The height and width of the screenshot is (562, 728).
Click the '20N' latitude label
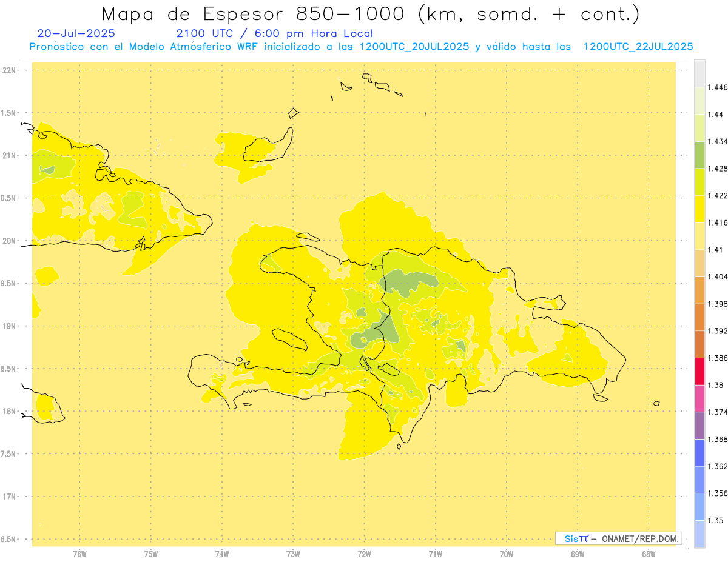pos(10,241)
